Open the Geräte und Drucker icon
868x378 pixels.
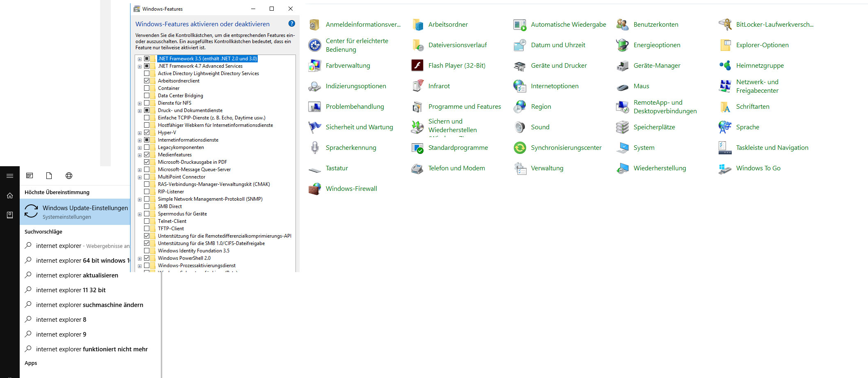520,66
